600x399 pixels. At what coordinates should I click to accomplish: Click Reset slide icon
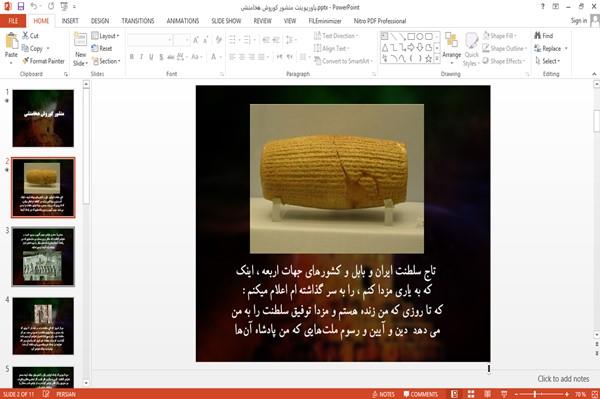pos(95,48)
